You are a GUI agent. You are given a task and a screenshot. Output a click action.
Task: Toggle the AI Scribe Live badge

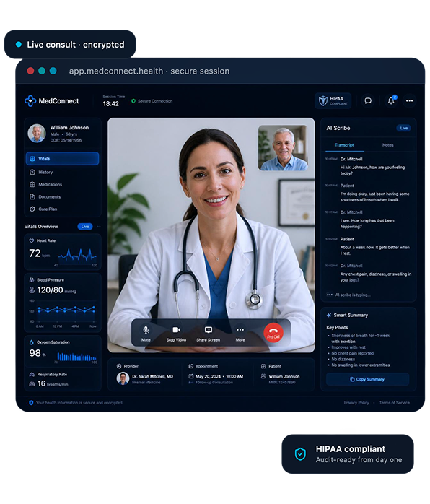[404, 128]
